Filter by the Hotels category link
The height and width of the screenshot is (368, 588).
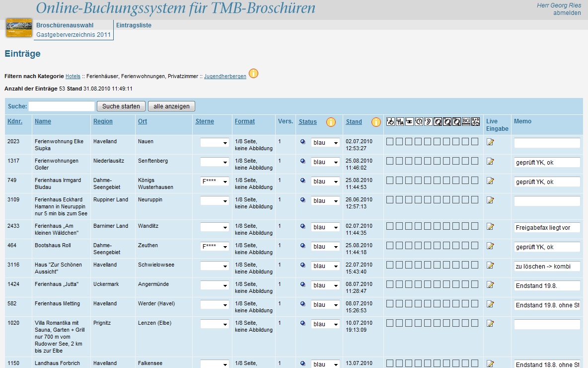[73, 77]
